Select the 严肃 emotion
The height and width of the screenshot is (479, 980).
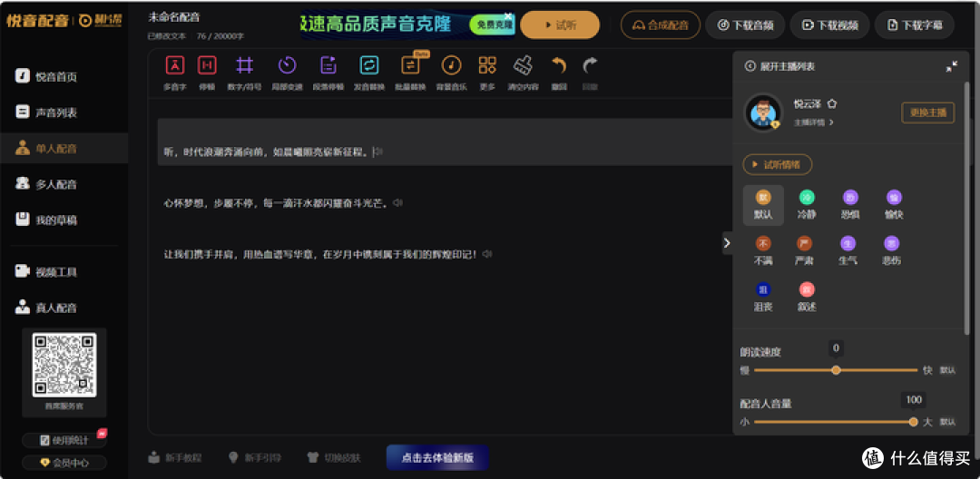tap(804, 251)
